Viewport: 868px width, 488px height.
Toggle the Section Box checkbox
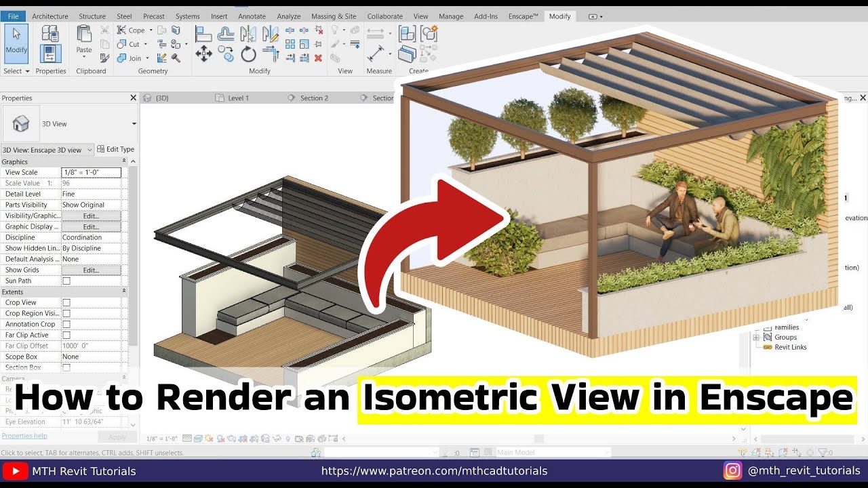[66, 367]
